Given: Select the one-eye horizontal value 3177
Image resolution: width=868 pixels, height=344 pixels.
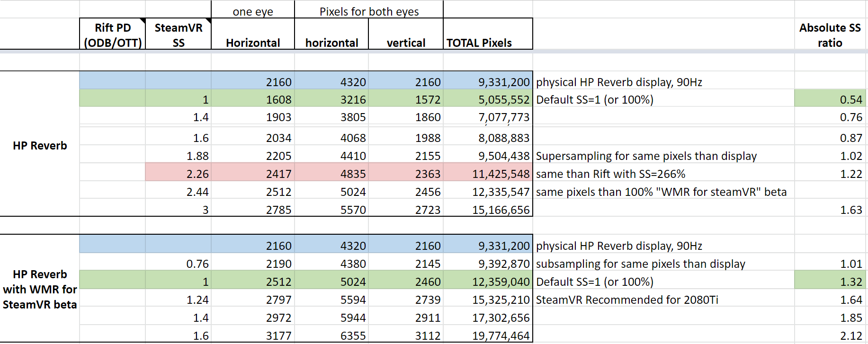Looking at the screenshot, I should tap(253, 334).
